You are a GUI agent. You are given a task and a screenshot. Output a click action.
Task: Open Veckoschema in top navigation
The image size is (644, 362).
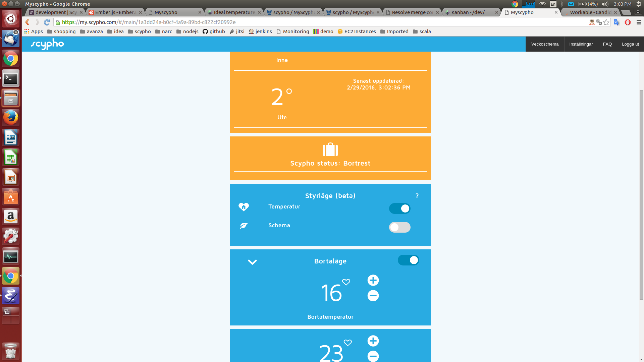(x=545, y=44)
